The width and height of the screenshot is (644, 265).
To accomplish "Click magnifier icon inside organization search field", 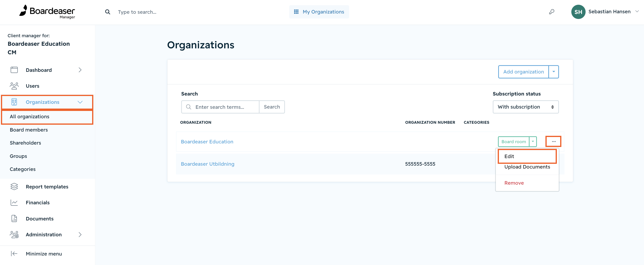I will click(x=189, y=107).
